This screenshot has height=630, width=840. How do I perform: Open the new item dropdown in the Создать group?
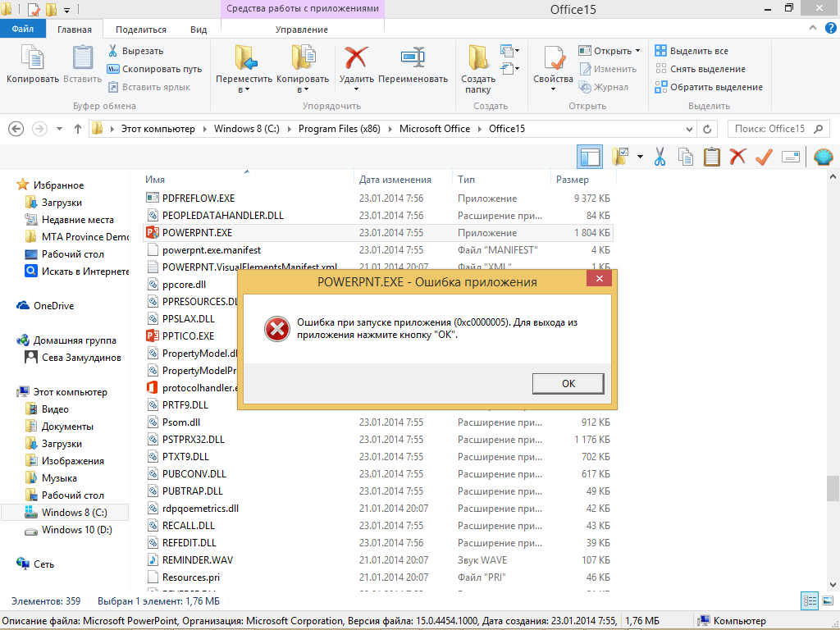(x=509, y=51)
